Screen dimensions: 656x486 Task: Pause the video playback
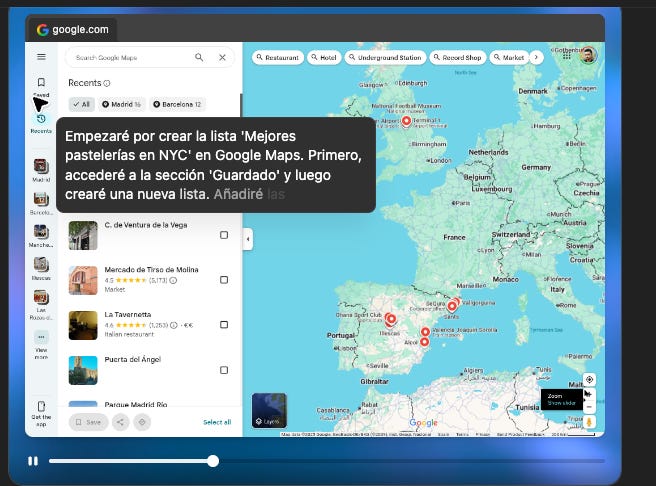tap(33, 461)
